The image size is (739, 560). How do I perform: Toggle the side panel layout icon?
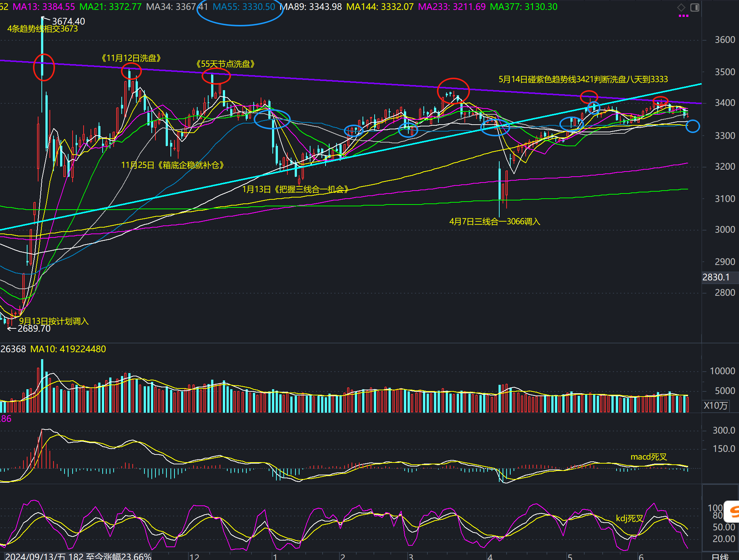[x=695, y=7]
